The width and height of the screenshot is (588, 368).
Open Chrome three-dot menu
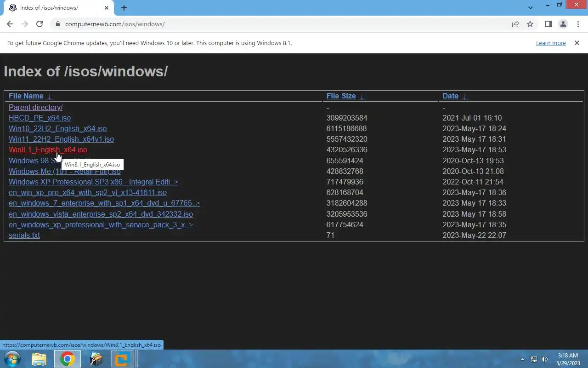coord(577,24)
